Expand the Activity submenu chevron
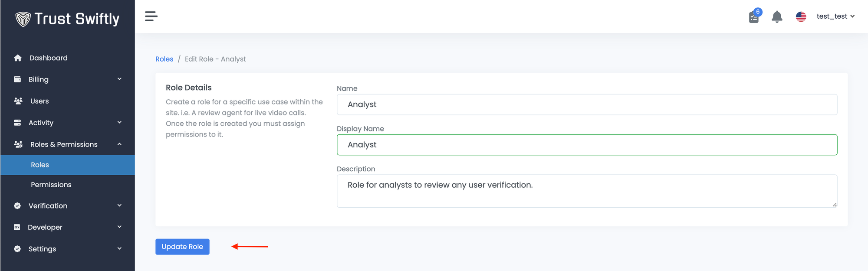 click(x=119, y=122)
